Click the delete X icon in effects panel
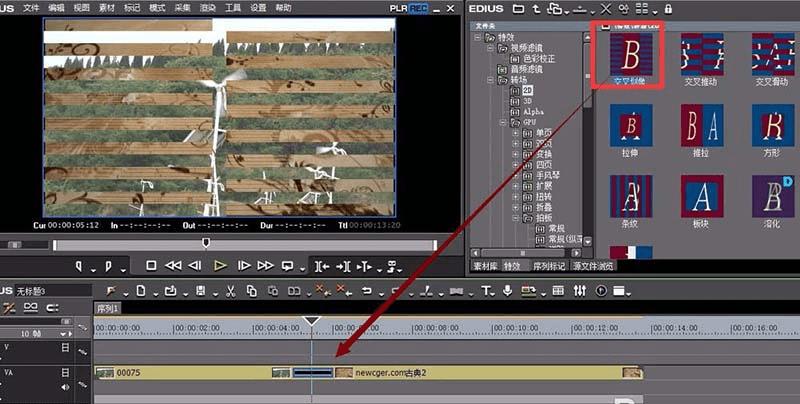 (606, 9)
